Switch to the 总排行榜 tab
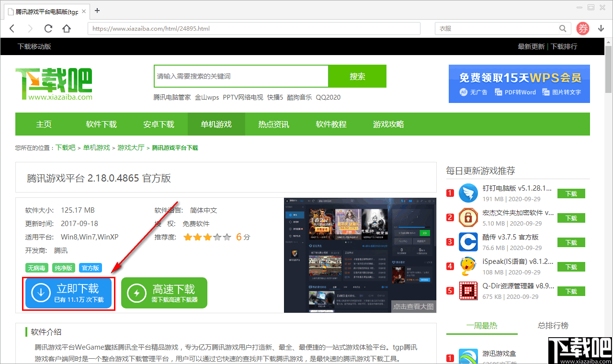This screenshot has width=613, height=364. 553,325
